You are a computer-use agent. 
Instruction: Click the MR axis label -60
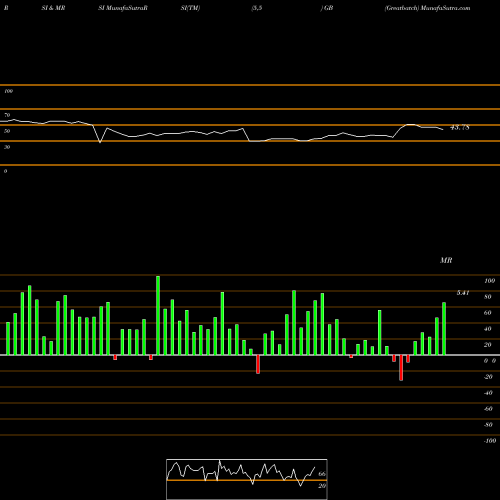[x=488, y=409]
